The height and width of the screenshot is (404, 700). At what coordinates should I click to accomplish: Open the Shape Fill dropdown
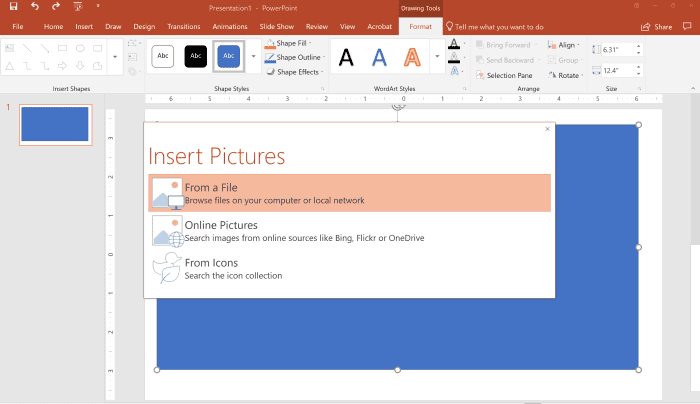click(288, 43)
